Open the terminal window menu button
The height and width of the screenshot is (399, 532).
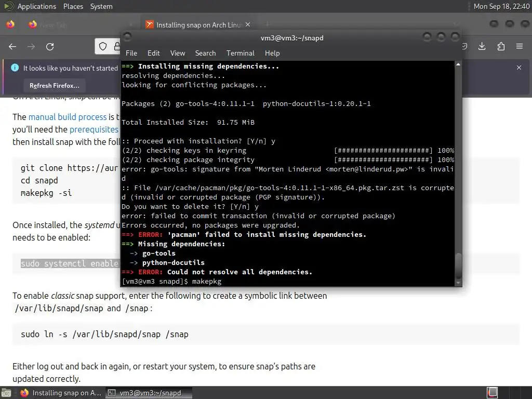pos(127,37)
